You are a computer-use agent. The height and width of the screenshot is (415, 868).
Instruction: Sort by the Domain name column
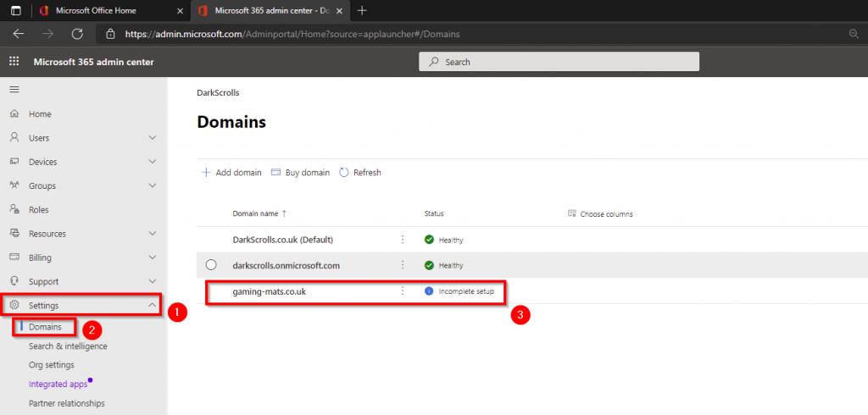click(259, 213)
